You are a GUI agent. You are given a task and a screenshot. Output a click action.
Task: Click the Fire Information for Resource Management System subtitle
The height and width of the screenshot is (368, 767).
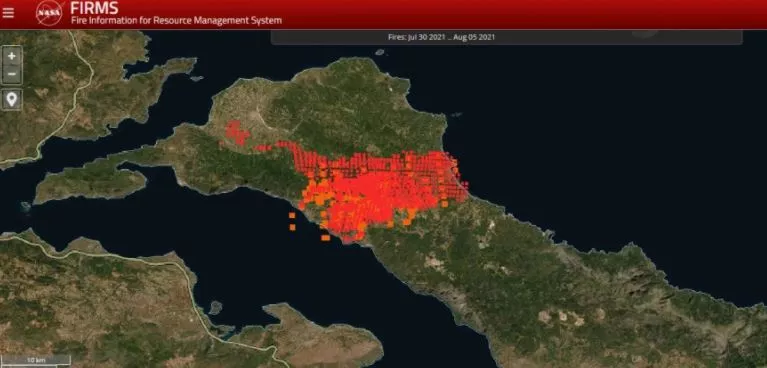[x=176, y=21]
